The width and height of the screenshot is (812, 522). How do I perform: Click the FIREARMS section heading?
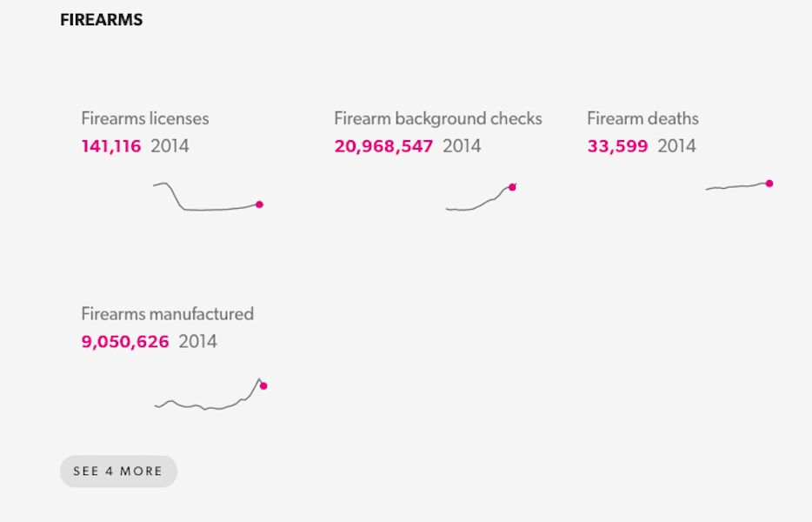[x=102, y=20]
